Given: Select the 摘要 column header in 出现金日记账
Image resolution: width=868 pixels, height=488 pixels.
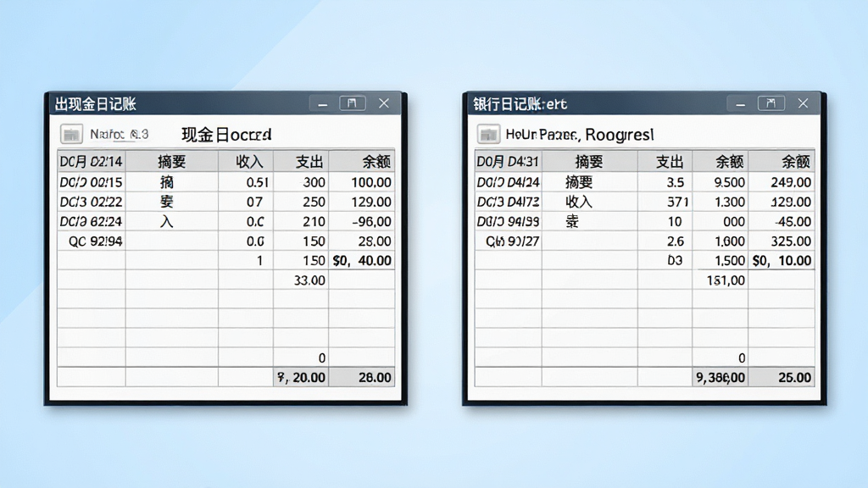Looking at the screenshot, I should coord(172,162).
